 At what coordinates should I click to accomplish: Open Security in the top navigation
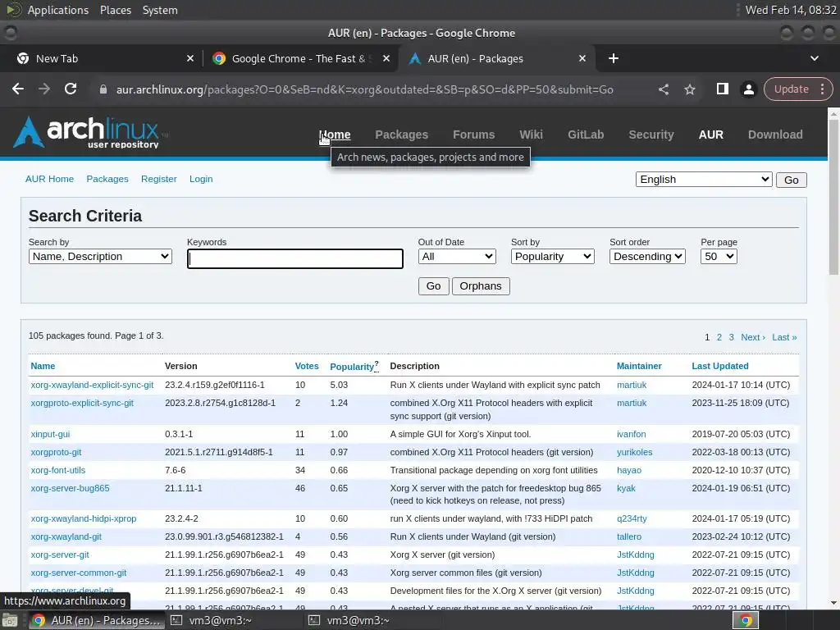pyautogui.click(x=651, y=135)
